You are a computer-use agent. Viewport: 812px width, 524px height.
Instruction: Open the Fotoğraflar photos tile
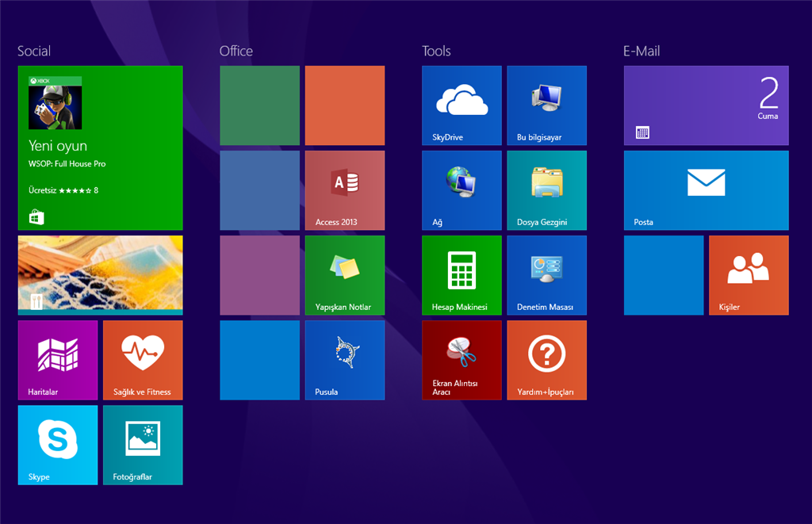point(143,445)
